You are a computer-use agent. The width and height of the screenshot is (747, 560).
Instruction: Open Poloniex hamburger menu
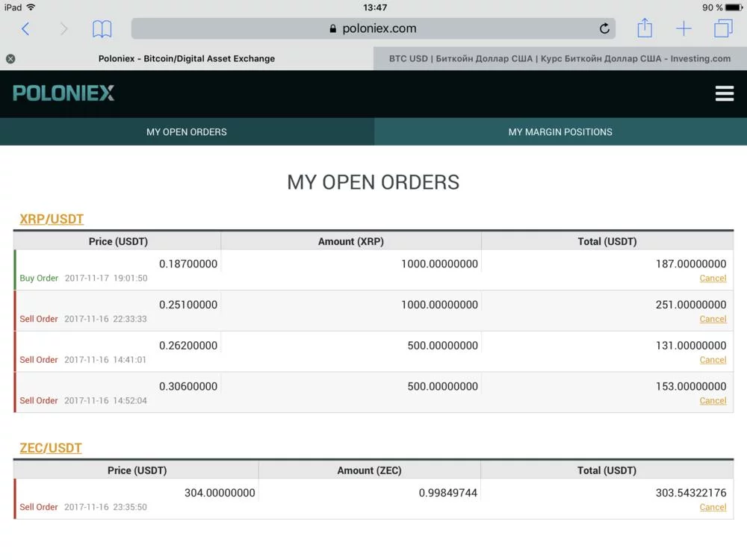(724, 93)
